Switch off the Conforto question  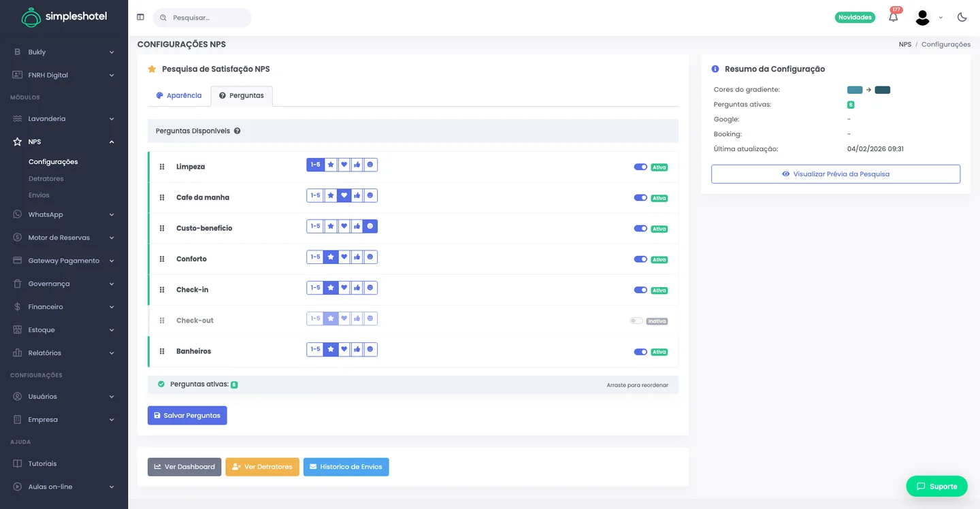[x=640, y=259]
